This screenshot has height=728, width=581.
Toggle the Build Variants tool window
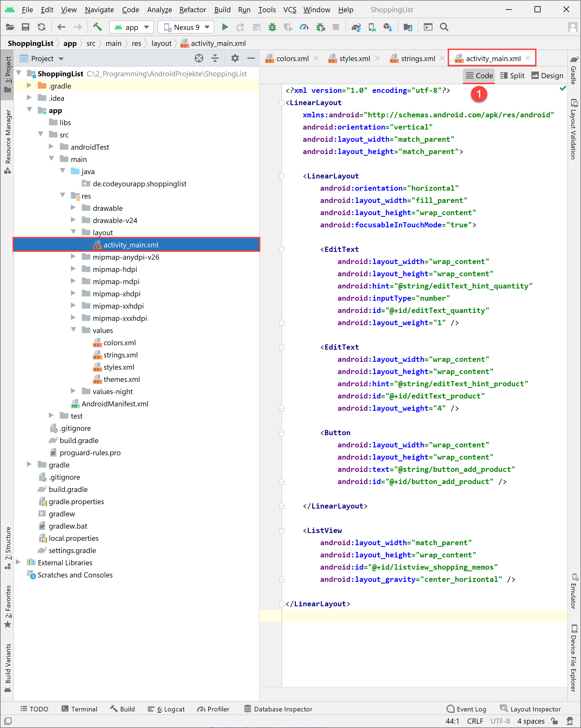8,668
